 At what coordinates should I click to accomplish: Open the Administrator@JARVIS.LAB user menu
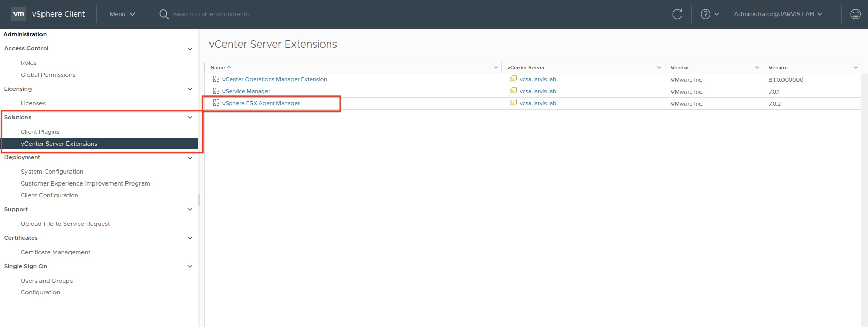(778, 14)
